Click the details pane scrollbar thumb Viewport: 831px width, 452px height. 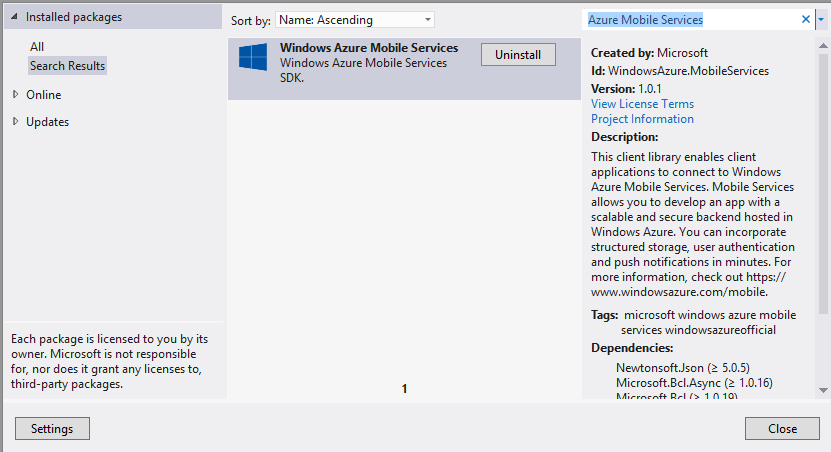(x=823, y=183)
